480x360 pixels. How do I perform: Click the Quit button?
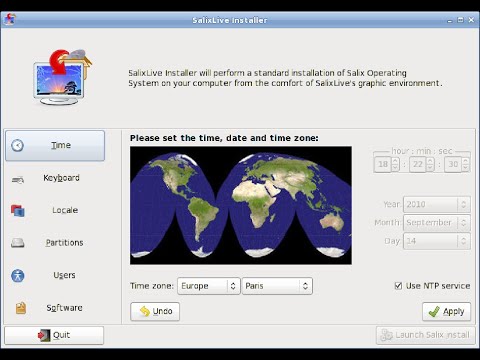click(54, 335)
